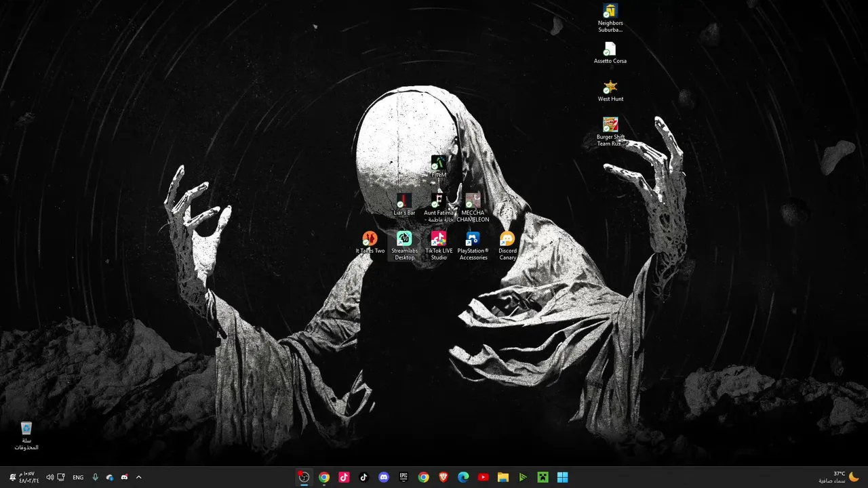Open YouTube from the taskbar

click(x=483, y=477)
